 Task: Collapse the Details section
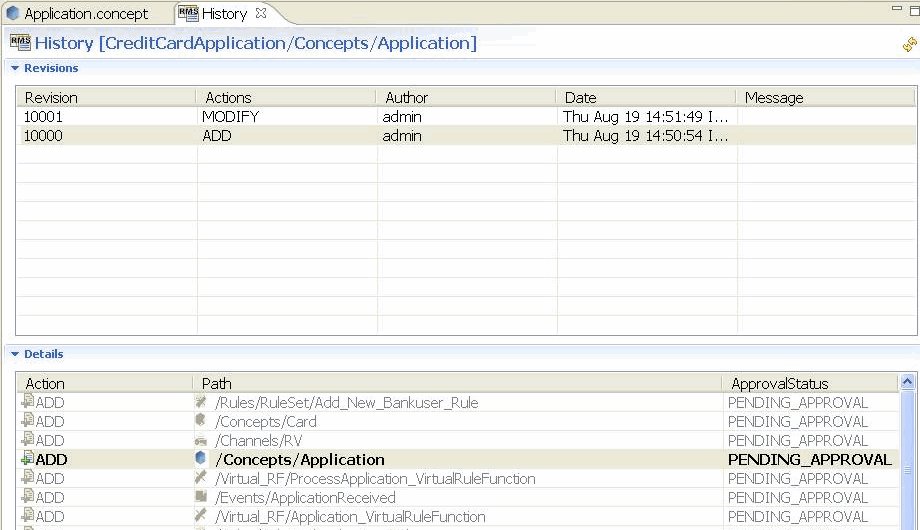[x=15, y=355]
